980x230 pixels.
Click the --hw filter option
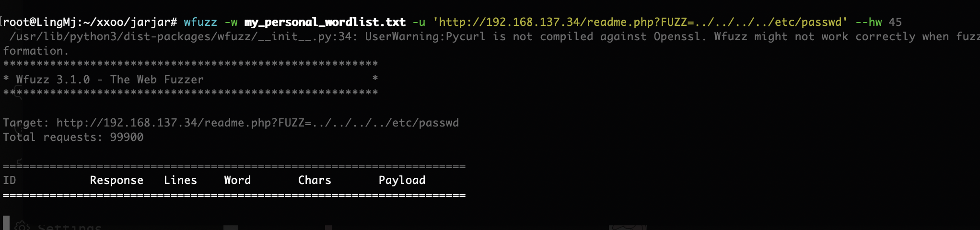(x=868, y=22)
